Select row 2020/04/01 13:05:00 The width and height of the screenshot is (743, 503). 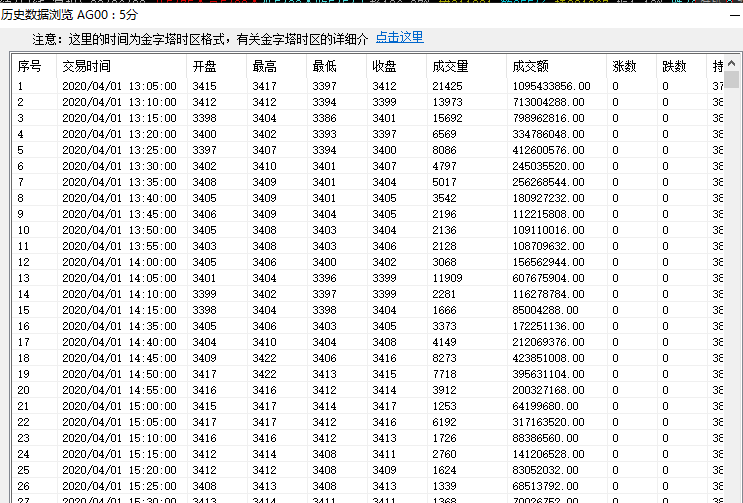tap(369, 86)
